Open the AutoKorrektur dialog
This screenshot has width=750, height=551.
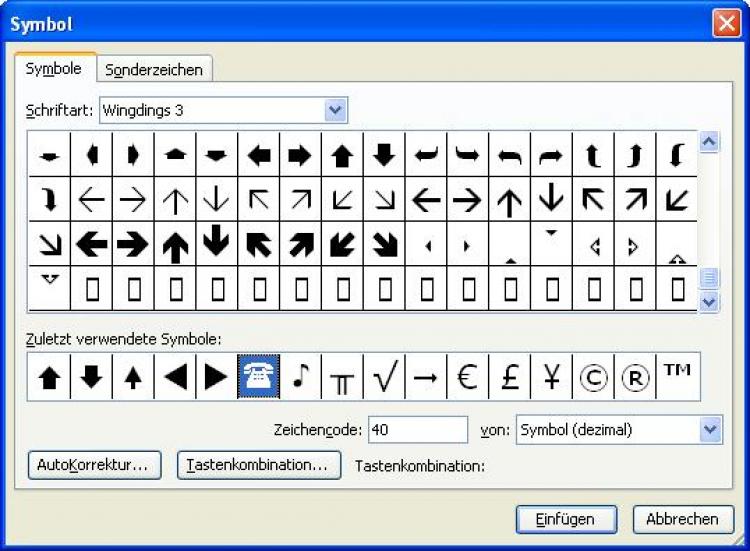coord(92,465)
